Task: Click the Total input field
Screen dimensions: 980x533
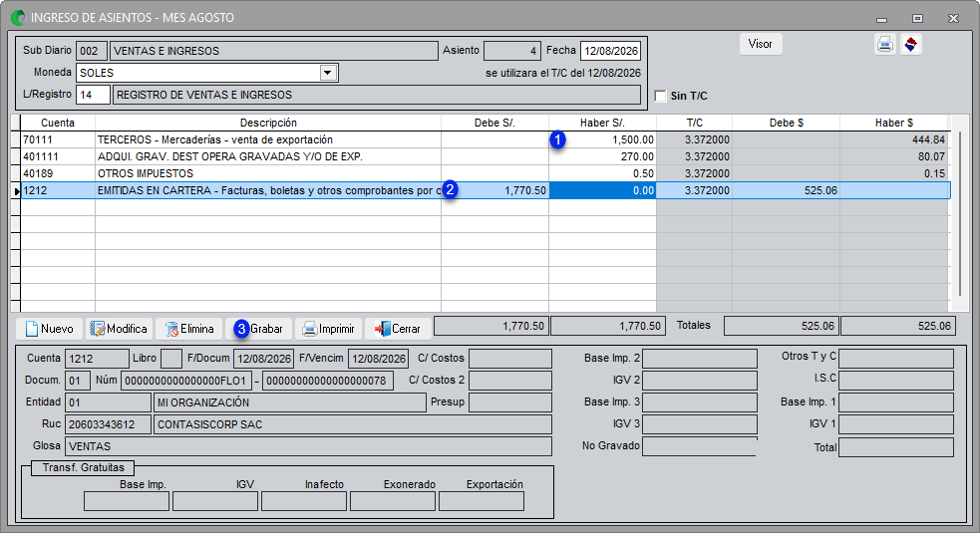Action: [x=896, y=447]
